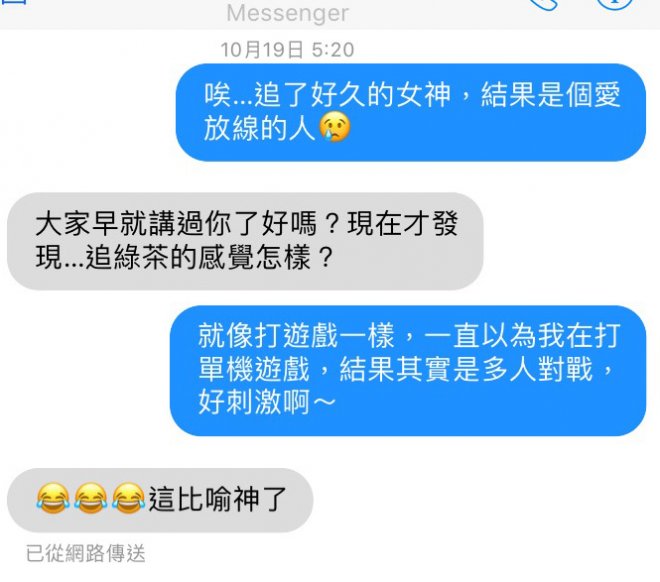The width and height of the screenshot is (660, 582).
Task: Tap the second laughing tears emoji
Action: pyautogui.click(x=90, y=498)
